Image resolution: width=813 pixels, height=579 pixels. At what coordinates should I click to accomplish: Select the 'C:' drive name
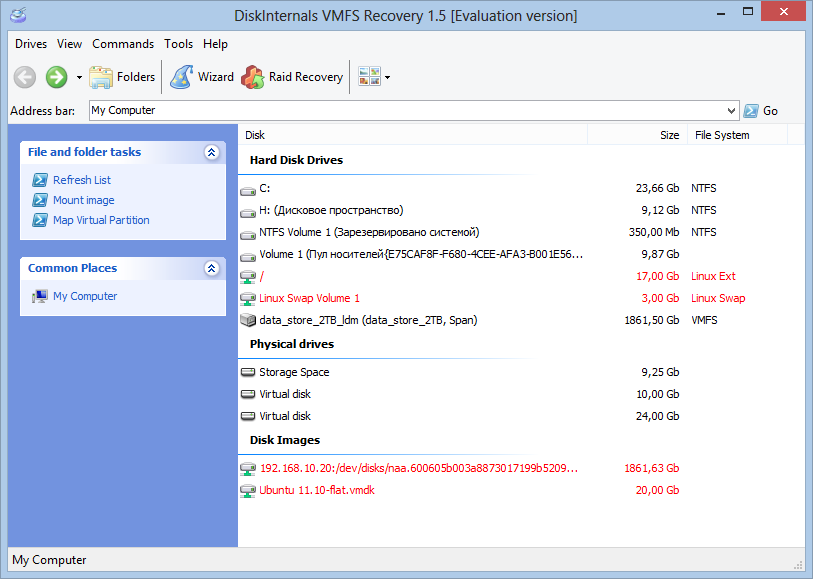(x=264, y=188)
